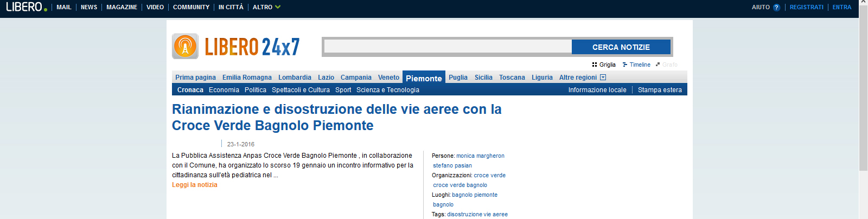The width and height of the screenshot is (868, 219).
Task: Select the Piemonte region tab
Action: (x=424, y=78)
